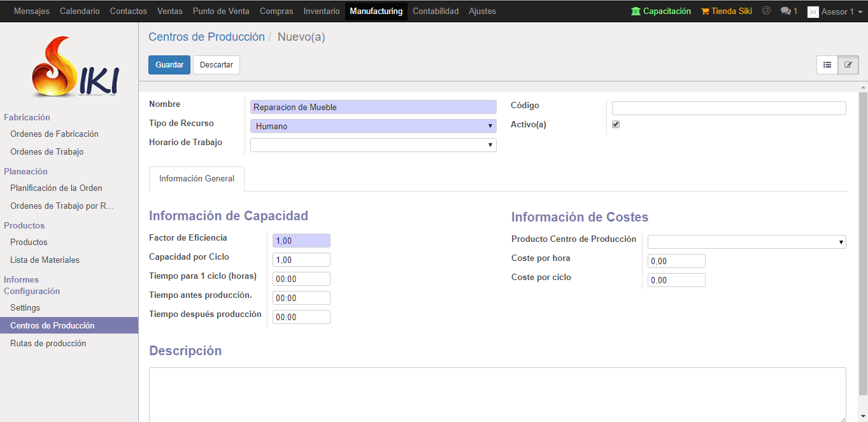Open the @ mentions icon
868x422 pixels.
click(766, 11)
